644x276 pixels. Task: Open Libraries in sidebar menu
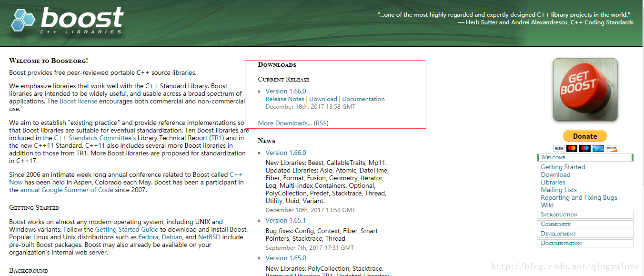point(553,182)
